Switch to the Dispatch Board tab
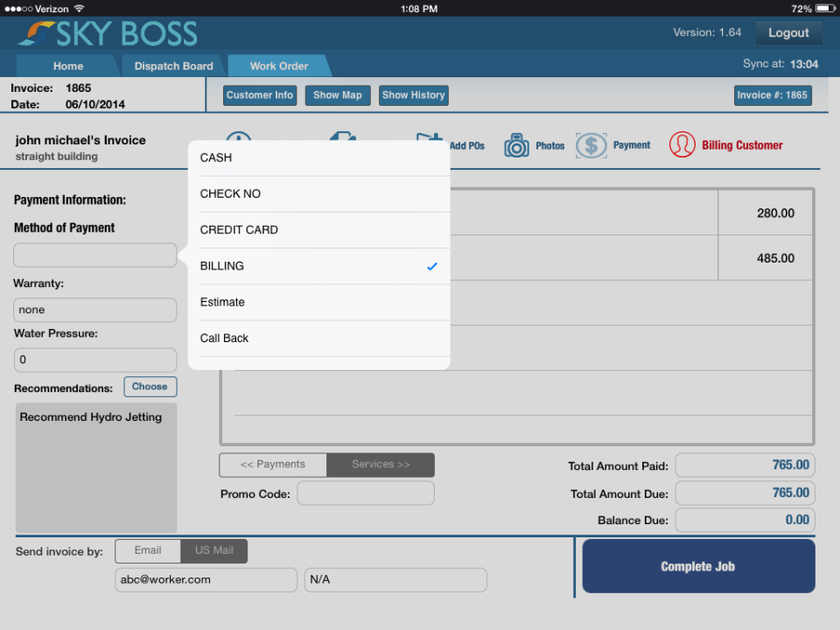This screenshot has height=630, width=840. point(172,66)
